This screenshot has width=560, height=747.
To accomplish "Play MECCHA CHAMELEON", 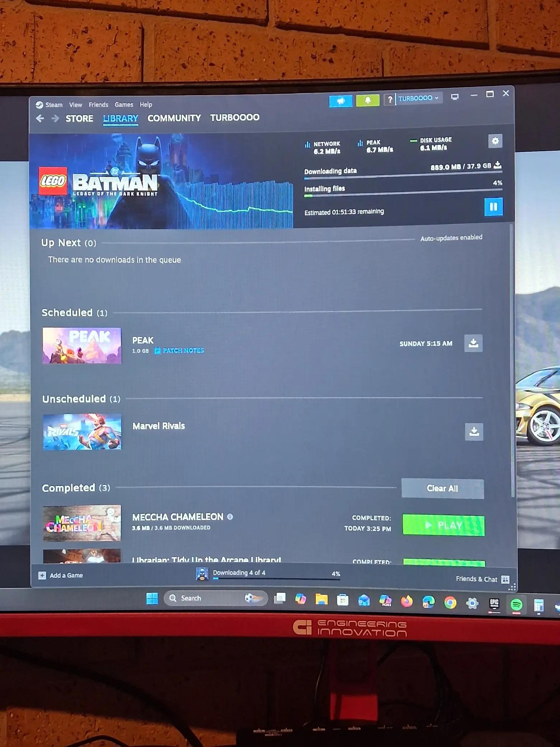I will tap(444, 525).
